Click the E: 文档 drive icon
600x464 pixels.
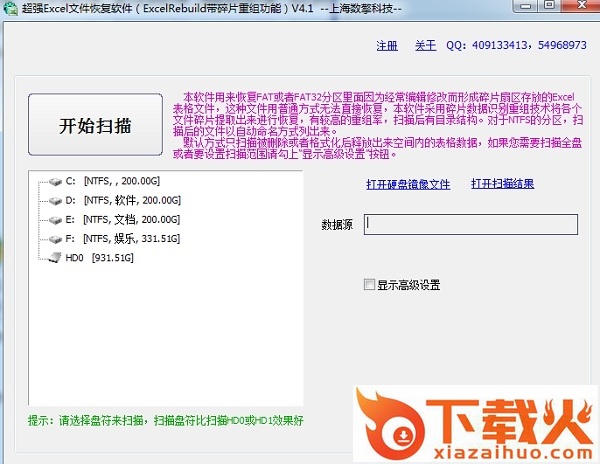tap(55, 220)
